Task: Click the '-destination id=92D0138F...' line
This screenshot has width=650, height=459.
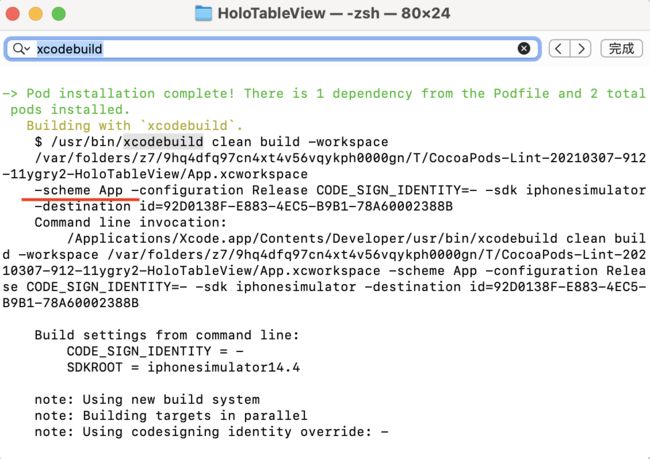Action: coord(244,206)
